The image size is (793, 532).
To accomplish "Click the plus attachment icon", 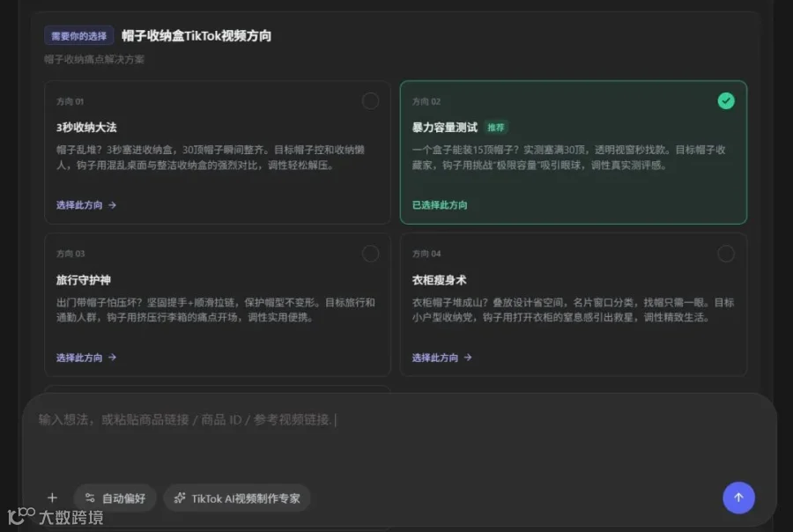I will [x=52, y=499].
